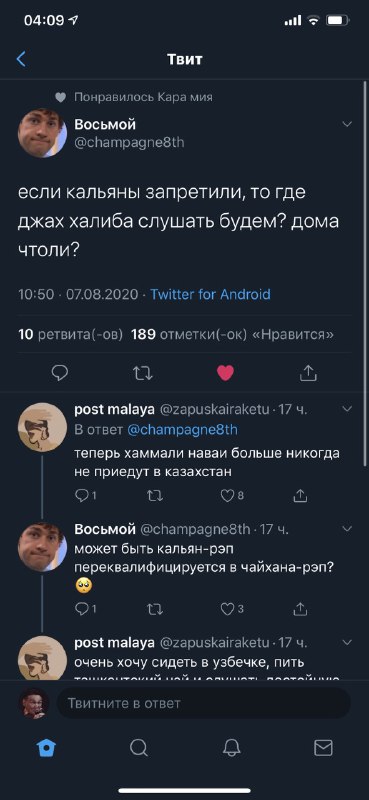Open the Messages envelope tab
Screen dimensions: 369x800
point(323,748)
